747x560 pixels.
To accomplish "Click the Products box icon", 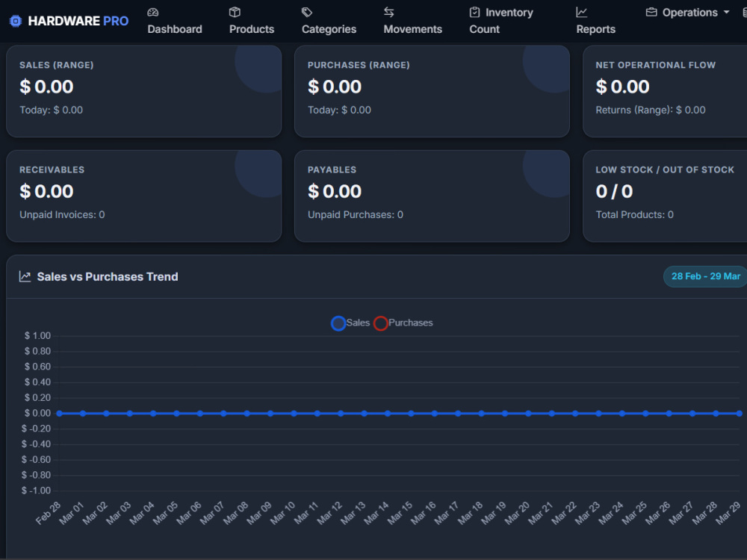I will [235, 13].
